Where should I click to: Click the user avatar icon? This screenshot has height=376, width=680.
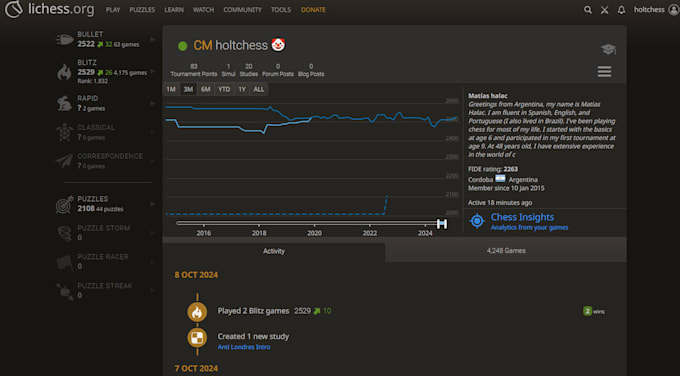point(673,10)
